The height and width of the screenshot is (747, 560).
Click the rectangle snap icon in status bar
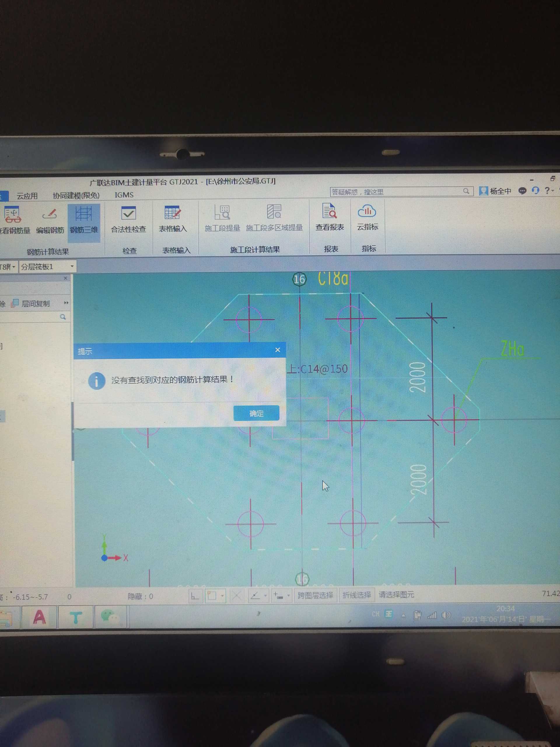212,595
